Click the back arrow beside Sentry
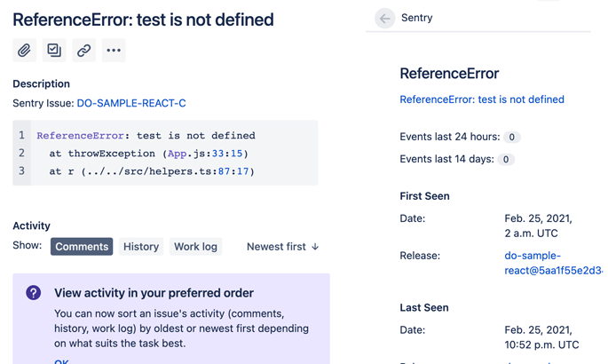 pos(384,18)
